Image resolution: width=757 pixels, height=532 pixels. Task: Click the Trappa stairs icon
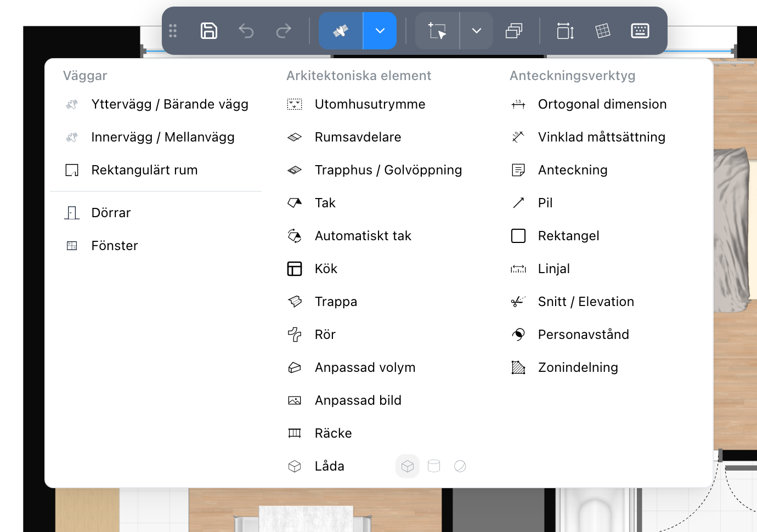click(x=295, y=302)
